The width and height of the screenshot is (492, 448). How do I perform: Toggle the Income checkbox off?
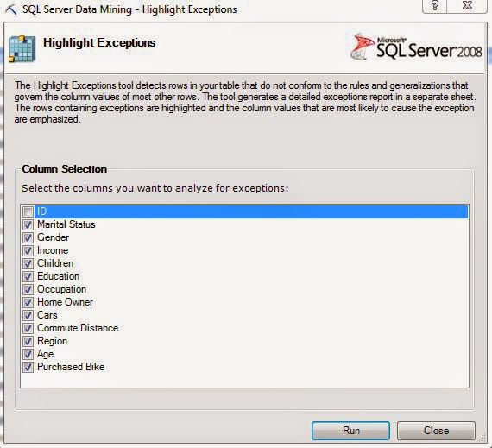(x=28, y=250)
